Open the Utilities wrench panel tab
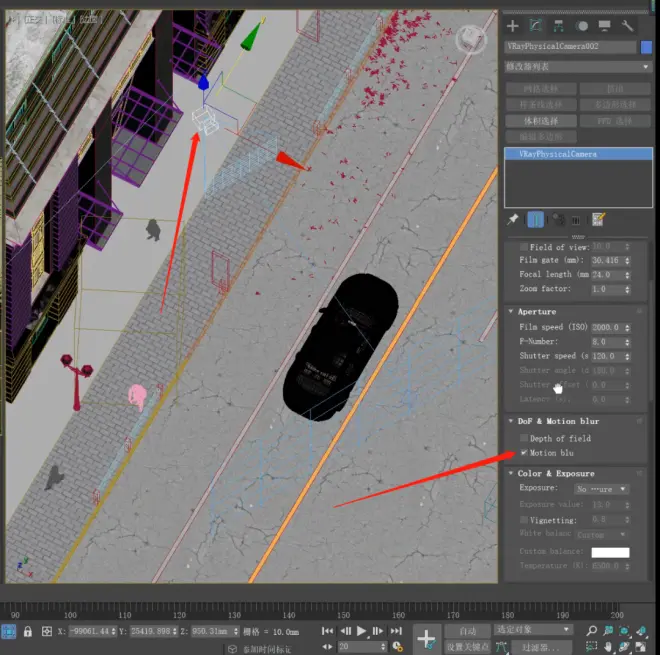 coord(627,26)
